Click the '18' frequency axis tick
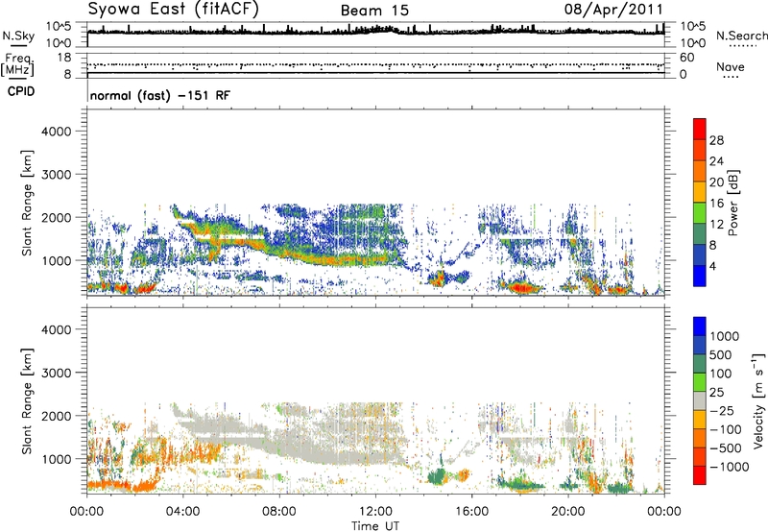This screenshot has width=768, height=532. coord(64,57)
